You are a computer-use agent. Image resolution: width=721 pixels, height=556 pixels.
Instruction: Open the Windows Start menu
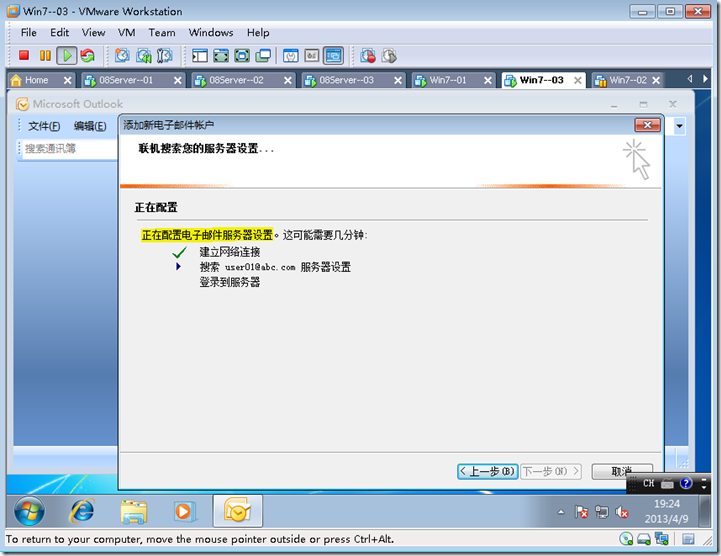pos(29,511)
